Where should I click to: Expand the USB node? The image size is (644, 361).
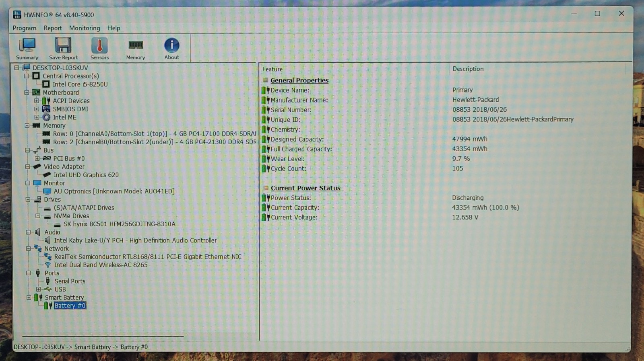(x=38, y=289)
